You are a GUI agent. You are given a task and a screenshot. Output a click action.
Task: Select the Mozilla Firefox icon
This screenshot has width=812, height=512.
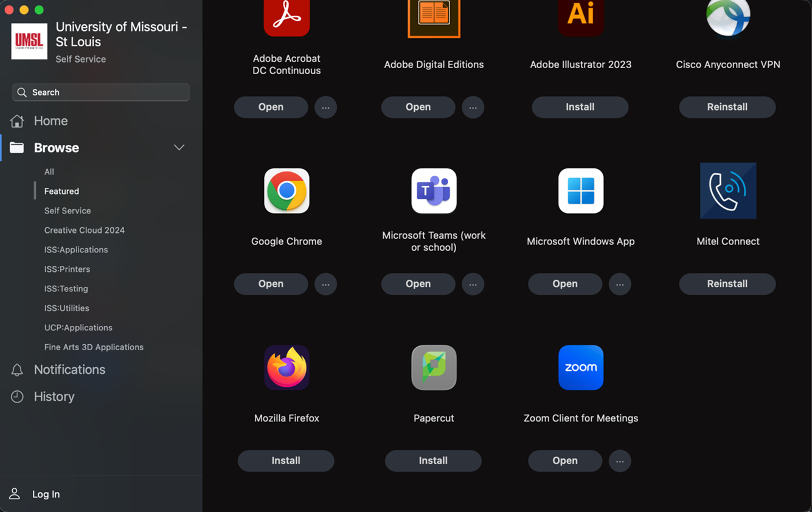pos(286,368)
